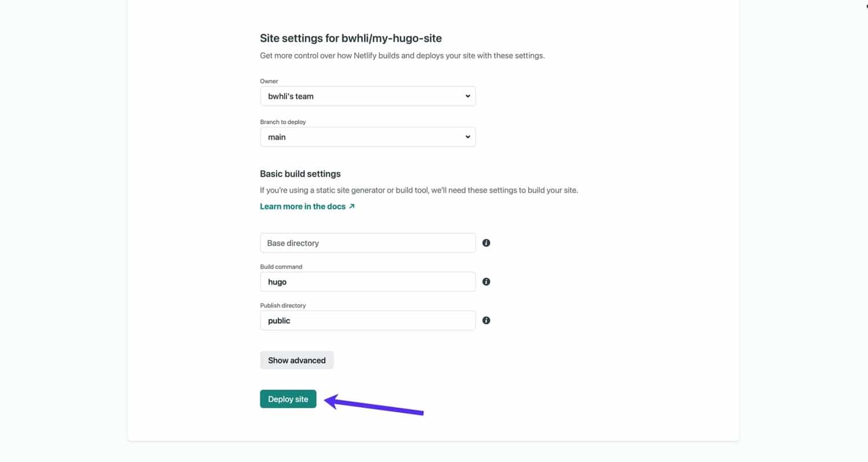This screenshot has height=462, width=868.
Task: Click the Publish directory field showing public
Action: [x=367, y=320]
